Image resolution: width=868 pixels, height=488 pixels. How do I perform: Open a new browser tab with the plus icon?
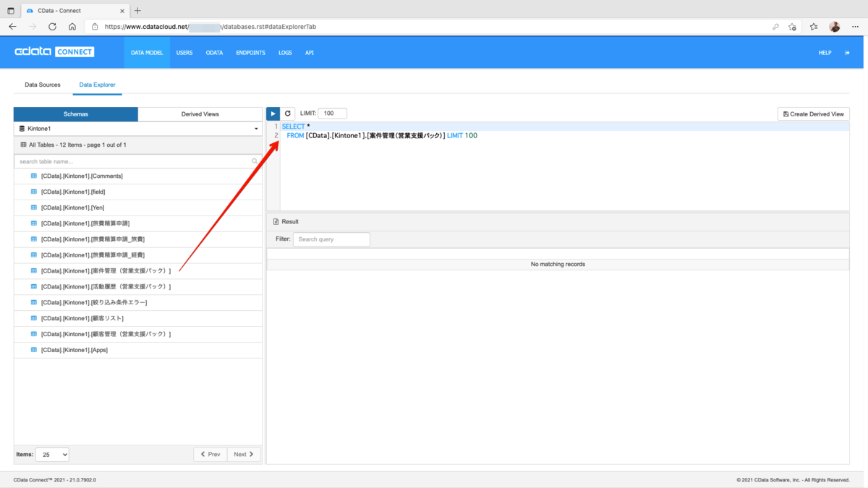[137, 11]
